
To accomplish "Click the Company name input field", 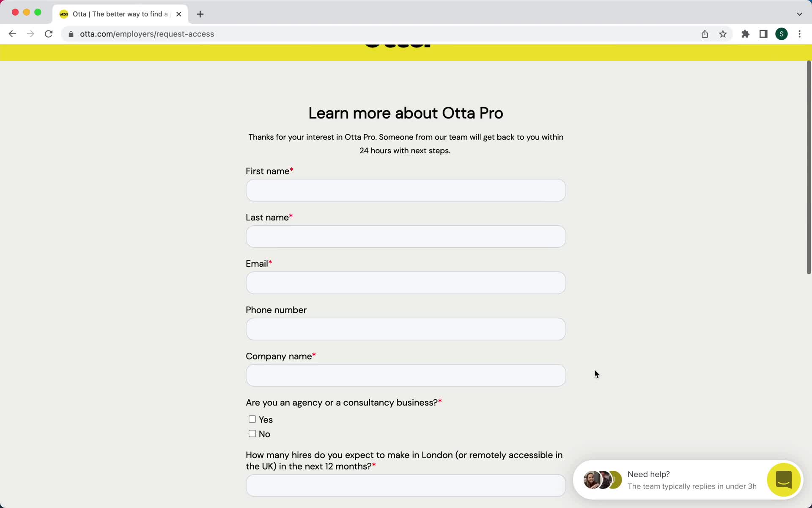I will pos(406,375).
